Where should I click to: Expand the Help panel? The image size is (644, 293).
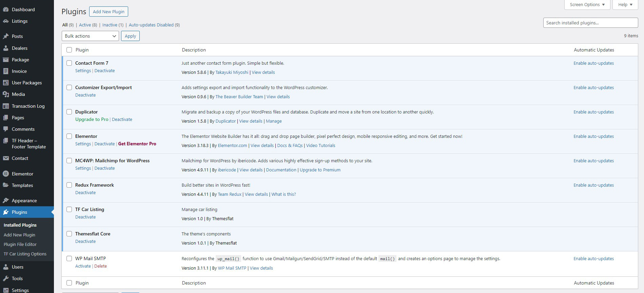point(625,5)
